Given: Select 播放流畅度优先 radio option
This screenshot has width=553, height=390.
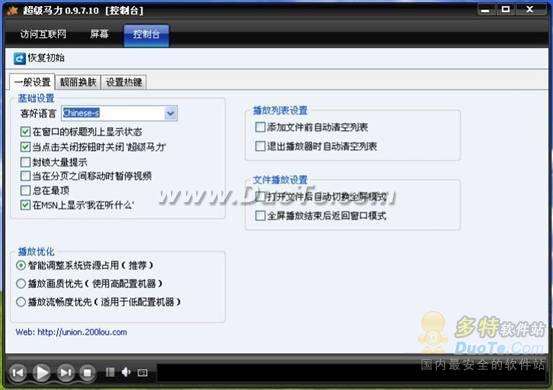Looking at the screenshot, I should [21, 302].
